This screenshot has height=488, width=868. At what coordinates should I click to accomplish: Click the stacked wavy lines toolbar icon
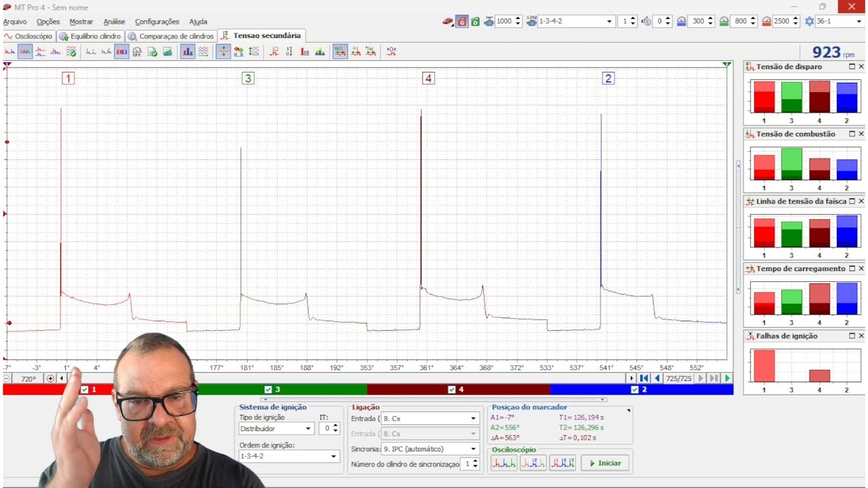click(x=203, y=51)
